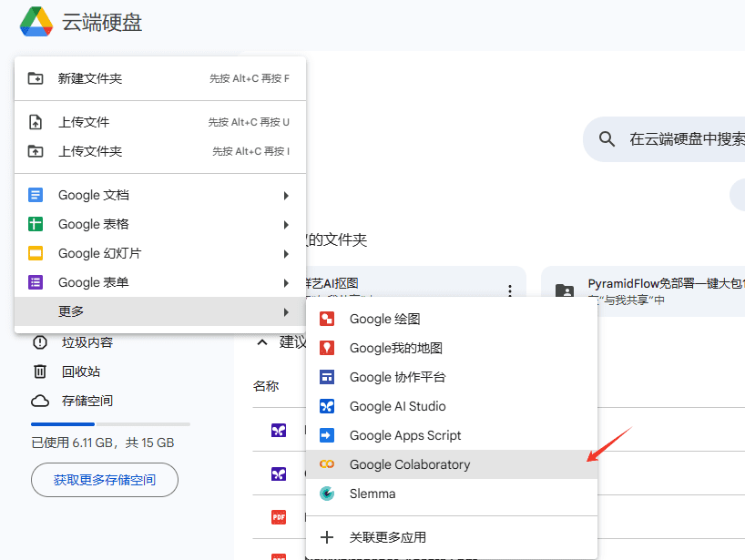745x560 pixels.
Task: Click the storage usage progress bar
Action: pos(110,423)
